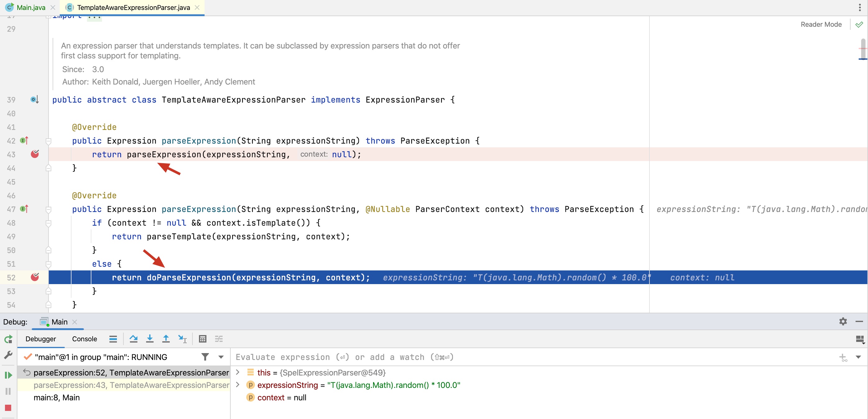Screen dimensions: 868x419
Task: Select the parseExpression:52 stack frame
Action: pos(124,372)
